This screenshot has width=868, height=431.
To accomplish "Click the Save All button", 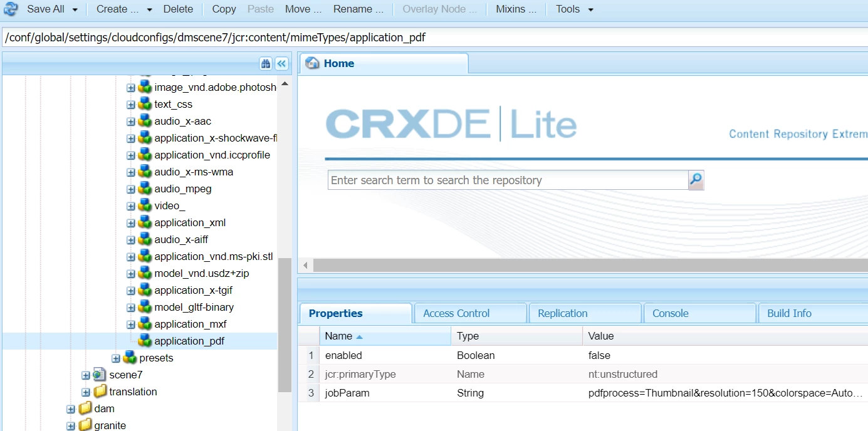I will click(46, 9).
